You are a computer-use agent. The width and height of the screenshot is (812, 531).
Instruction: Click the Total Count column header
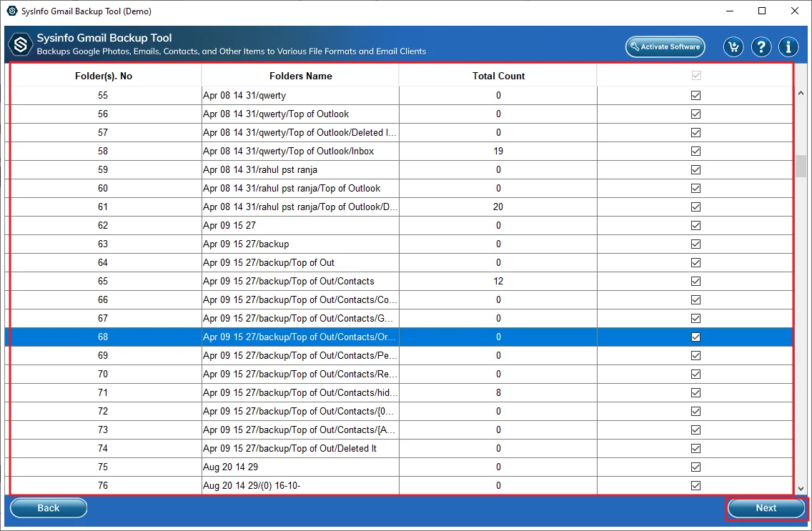pyautogui.click(x=498, y=76)
